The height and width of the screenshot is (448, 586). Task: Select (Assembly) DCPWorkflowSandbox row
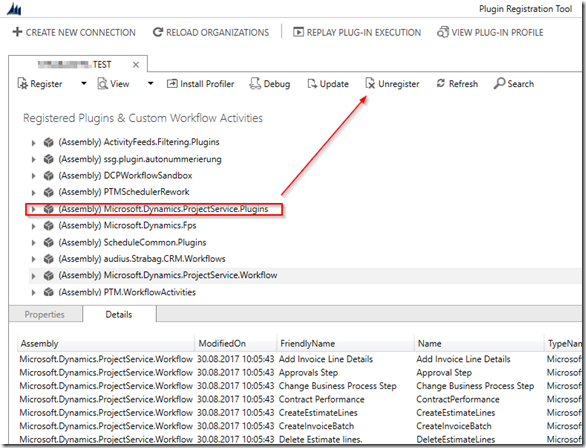[125, 176]
